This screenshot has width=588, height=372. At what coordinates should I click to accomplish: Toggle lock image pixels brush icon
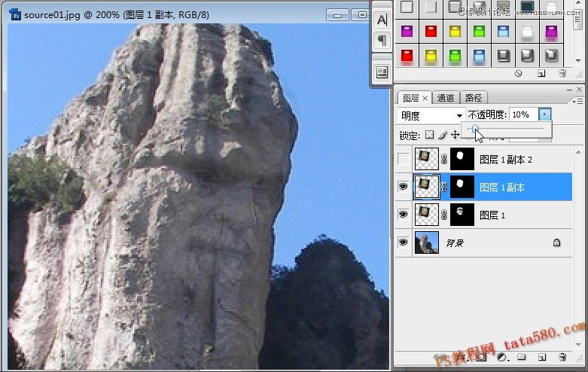click(x=443, y=135)
